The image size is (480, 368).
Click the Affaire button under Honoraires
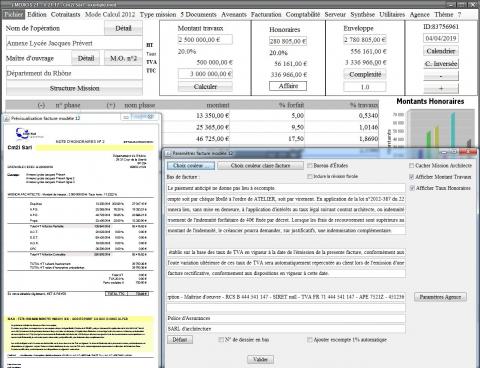click(x=288, y=86)
